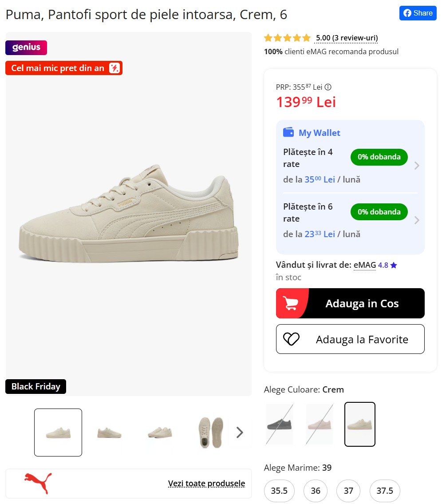Click the PRP info icon
446x504 pixels.
point(328,87)
